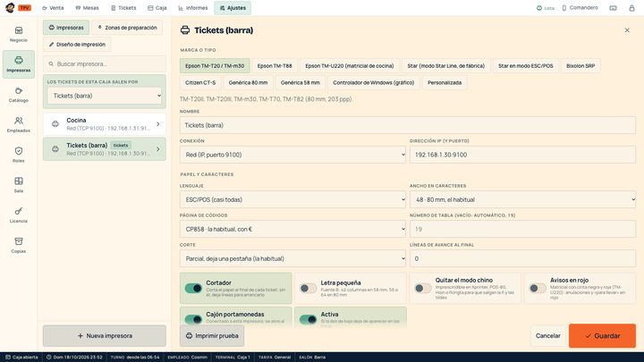Click the printer icon beside panel title
The image size is (644, 362).
click(185, 30)
